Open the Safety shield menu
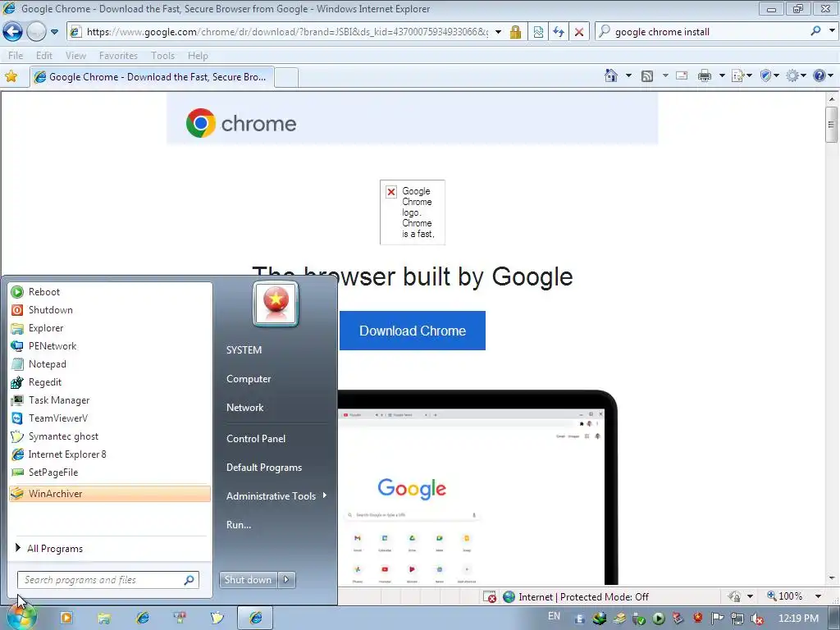 (769, 76)
